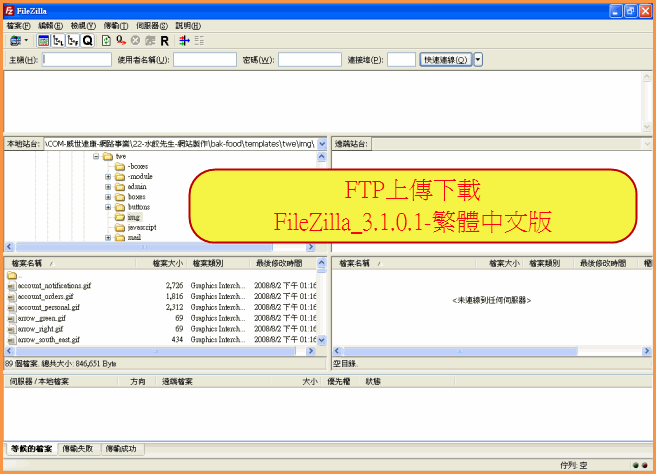Open the Site Manager icon
This screenshot has height=474, width=656.
(x=14, y=41)
